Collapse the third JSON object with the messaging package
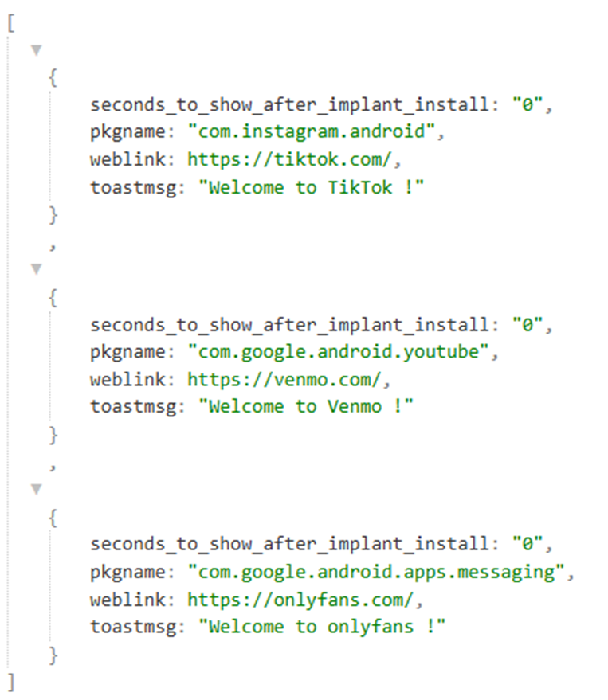 (x=37, y=489)
